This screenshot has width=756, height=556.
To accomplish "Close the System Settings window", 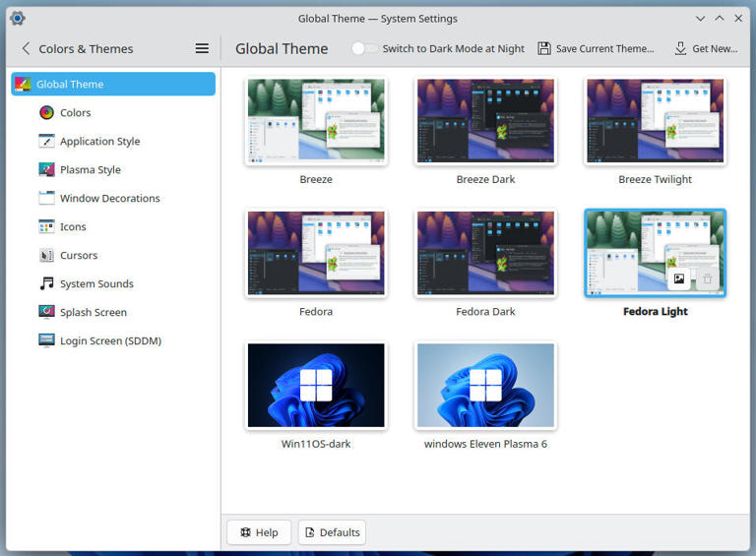I will click(738, 19).
